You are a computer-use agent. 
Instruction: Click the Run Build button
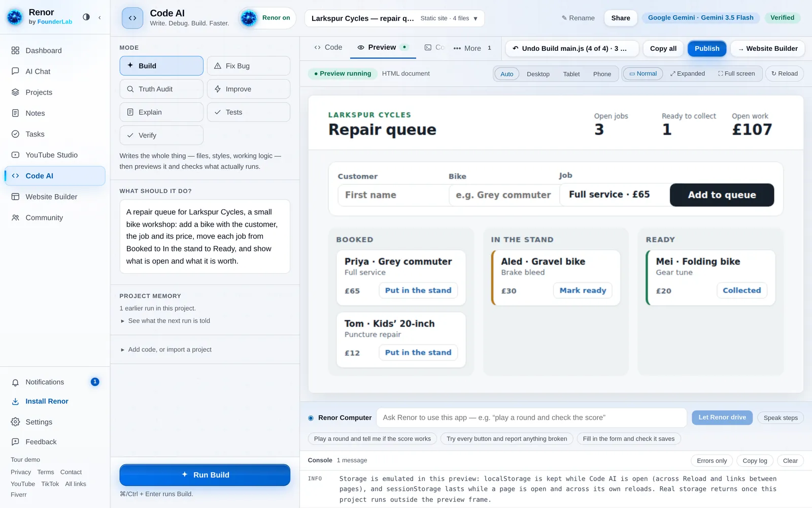pos(205,475)
